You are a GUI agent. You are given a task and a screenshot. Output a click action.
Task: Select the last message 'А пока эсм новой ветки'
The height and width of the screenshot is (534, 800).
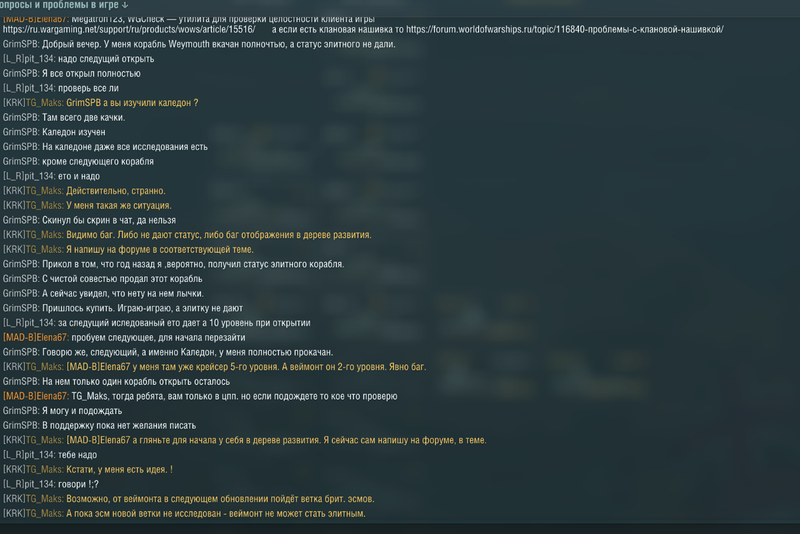[216, 514]
